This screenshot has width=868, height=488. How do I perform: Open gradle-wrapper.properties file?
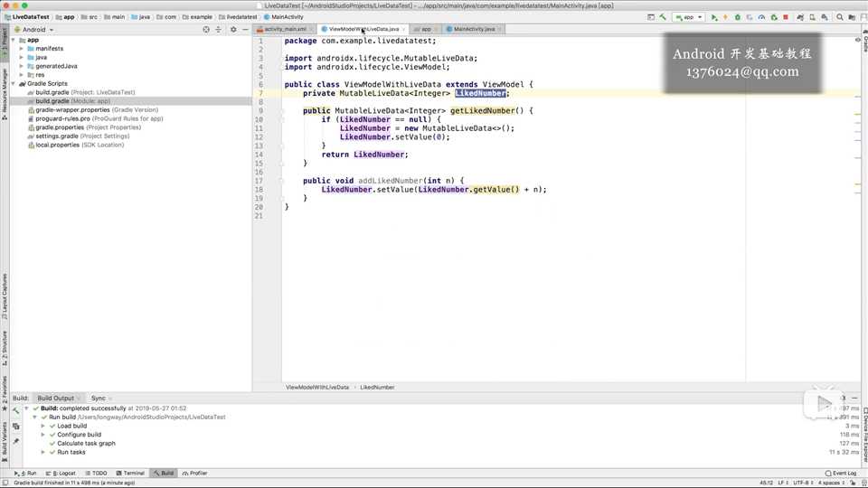coord(93,110)
